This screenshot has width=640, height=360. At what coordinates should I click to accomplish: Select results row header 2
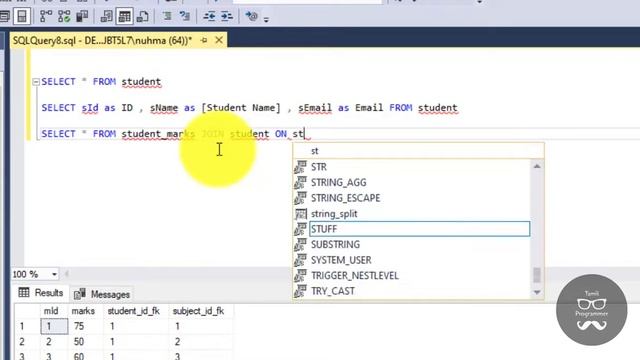tap(27, 342)
